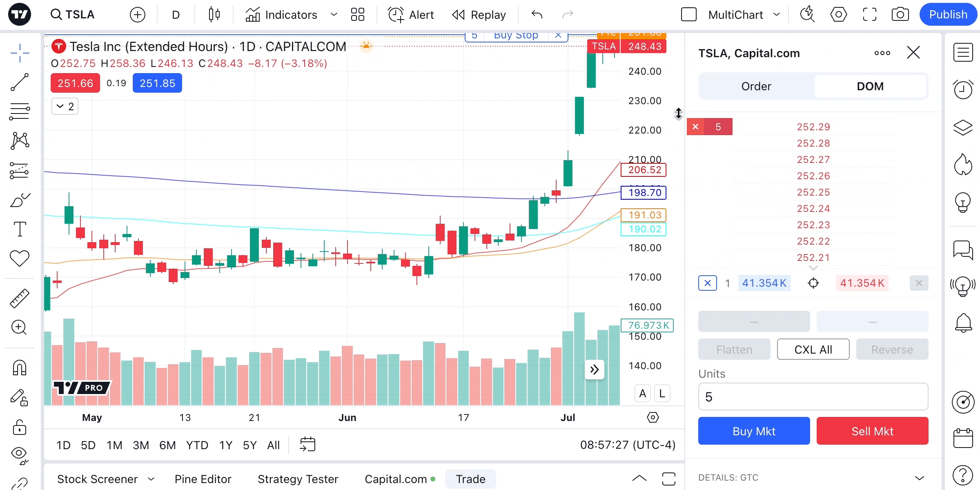Expand collapsed indicator legend showing 2

[65, 107]
